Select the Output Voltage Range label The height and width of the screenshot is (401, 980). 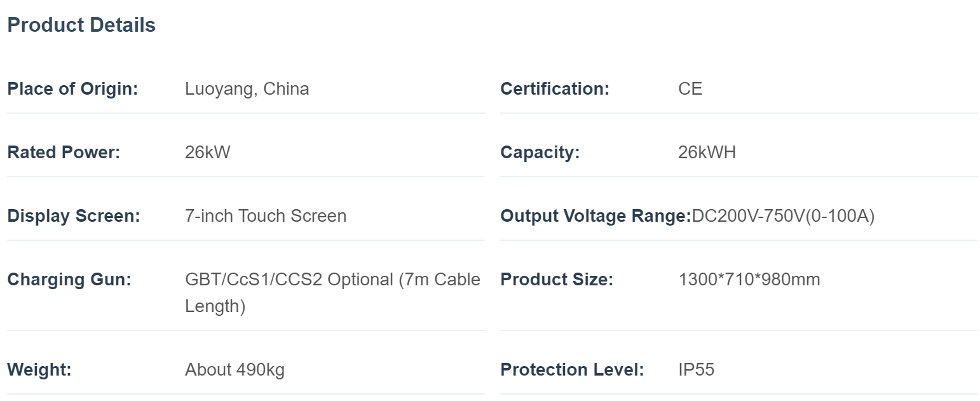(x=595, y=216)
